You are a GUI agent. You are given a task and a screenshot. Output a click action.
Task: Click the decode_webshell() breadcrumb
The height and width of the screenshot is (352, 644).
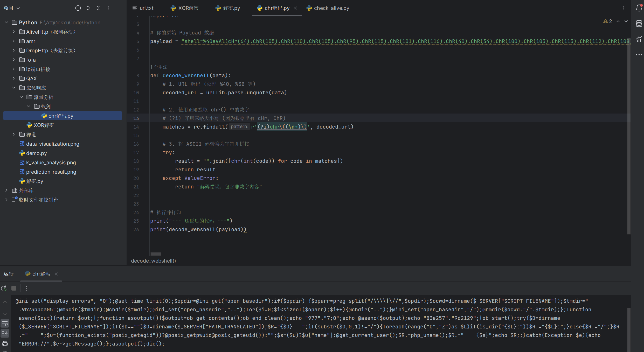pyautogui.click(x=153, y=261)
